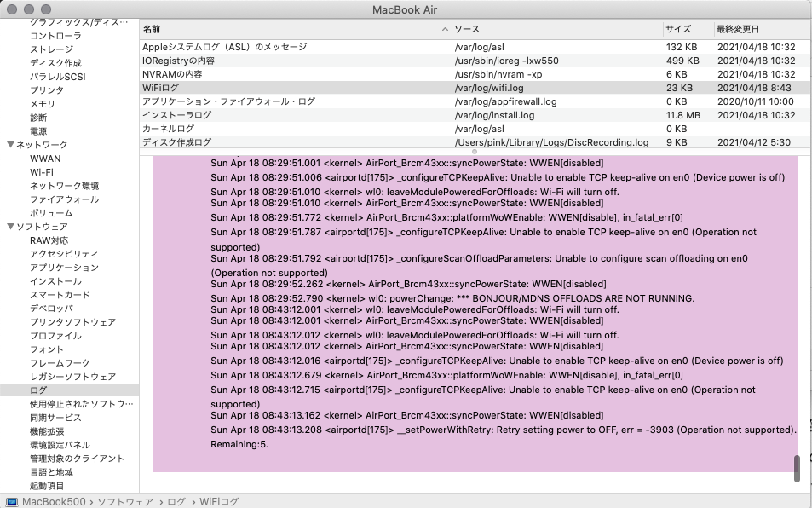The image size is (812, 508).
Task: Click the 2020/10/11 10:00 date cell
Action: click(x=756, y=101)
